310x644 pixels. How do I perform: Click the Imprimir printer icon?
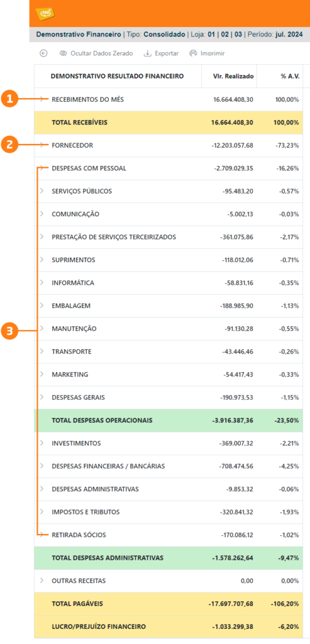point(193,53)
